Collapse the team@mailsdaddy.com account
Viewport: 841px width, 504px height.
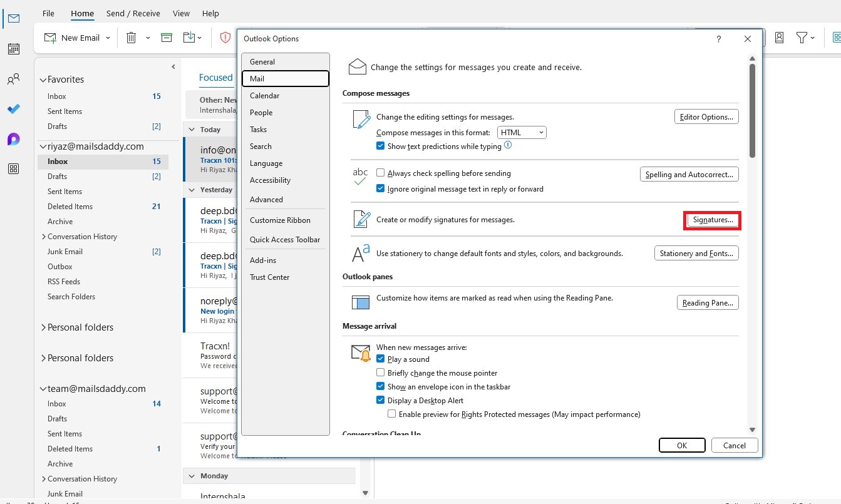coord(43,389)
